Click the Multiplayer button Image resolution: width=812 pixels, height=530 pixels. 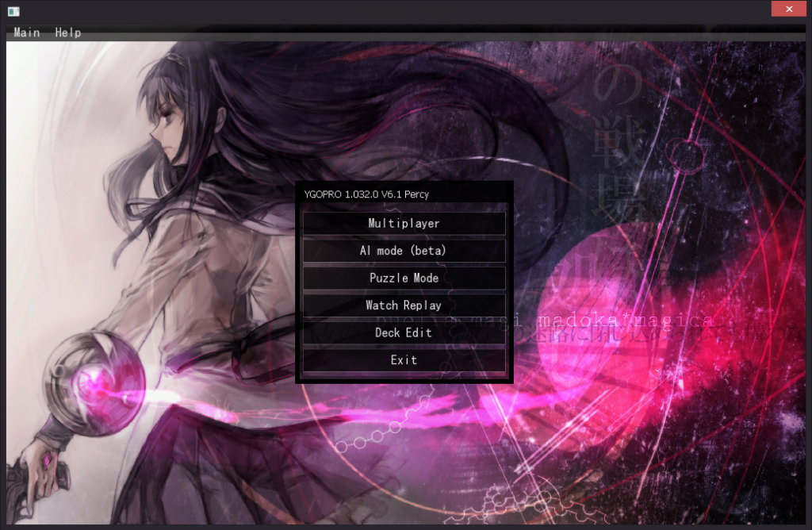click(x=404, y=223)
